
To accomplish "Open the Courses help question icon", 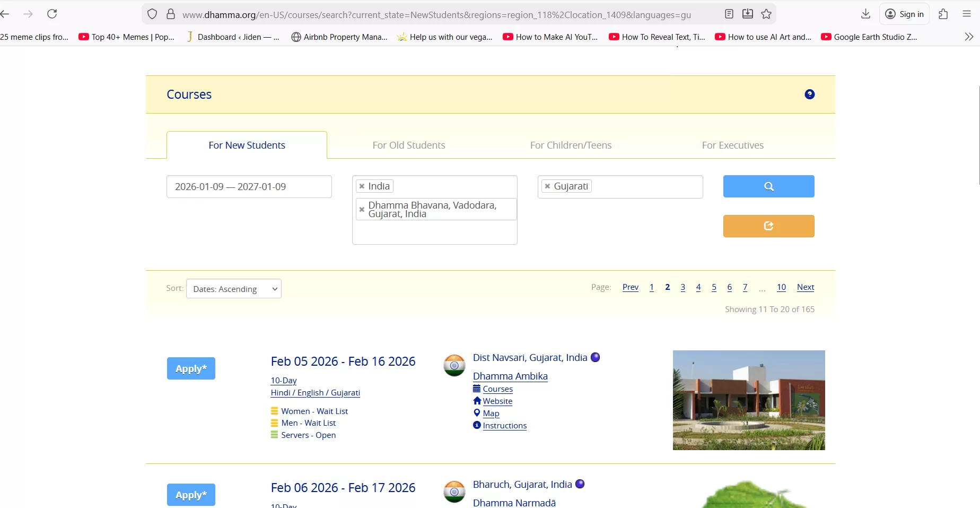I will [809, 94].
